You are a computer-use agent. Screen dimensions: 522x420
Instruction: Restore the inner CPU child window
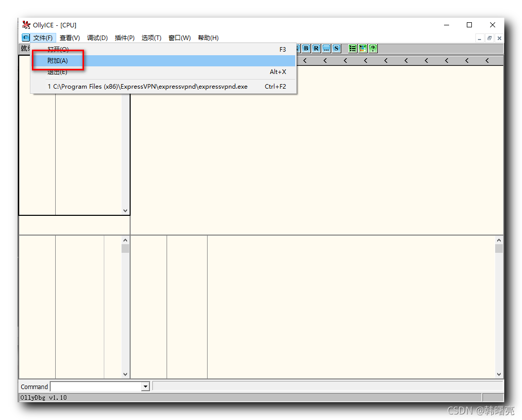[490, 39]
